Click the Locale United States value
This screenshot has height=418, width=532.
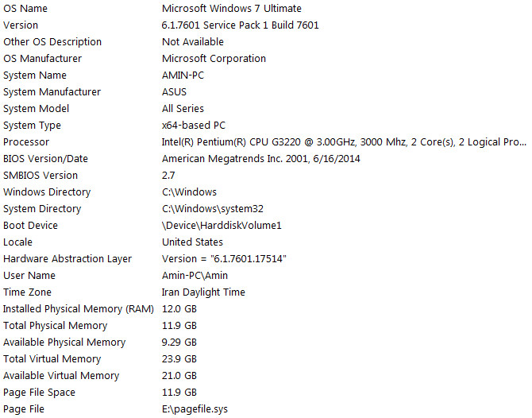click(x=192, y=242)
